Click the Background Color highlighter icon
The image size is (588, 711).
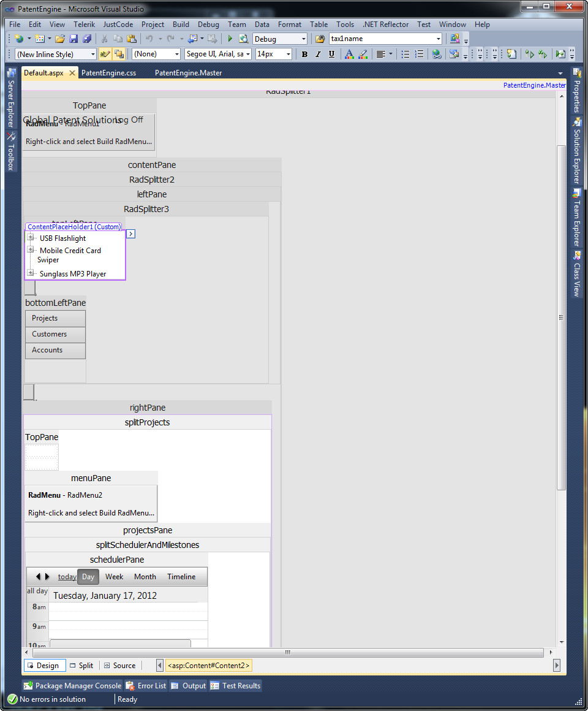(x=363, y=55)
